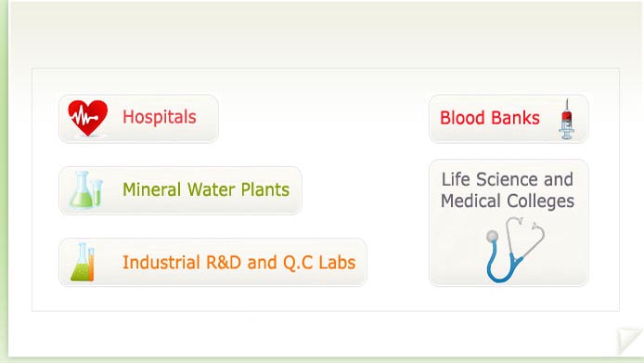Select the green flask beside Mineral Water Plants
Image resolution: width=644 pixels, height=363 pixels.
tap(82, 189)
